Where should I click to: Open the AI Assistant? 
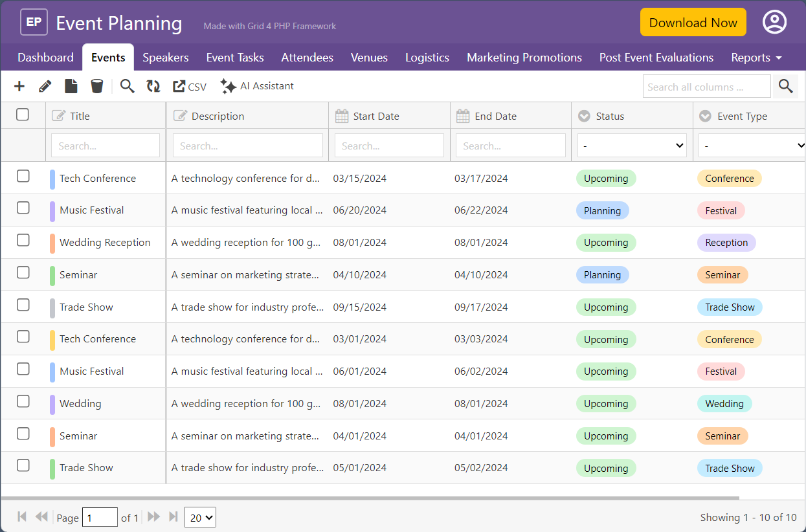pos(257,86)
